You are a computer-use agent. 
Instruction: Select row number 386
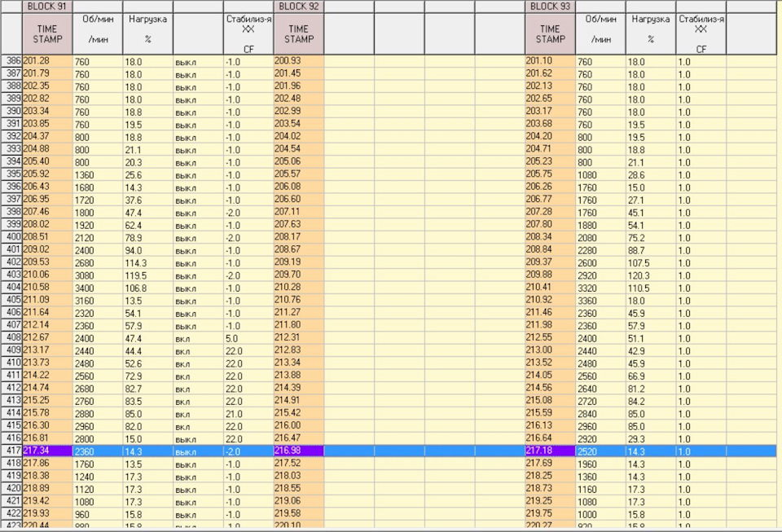pos(11,61)
